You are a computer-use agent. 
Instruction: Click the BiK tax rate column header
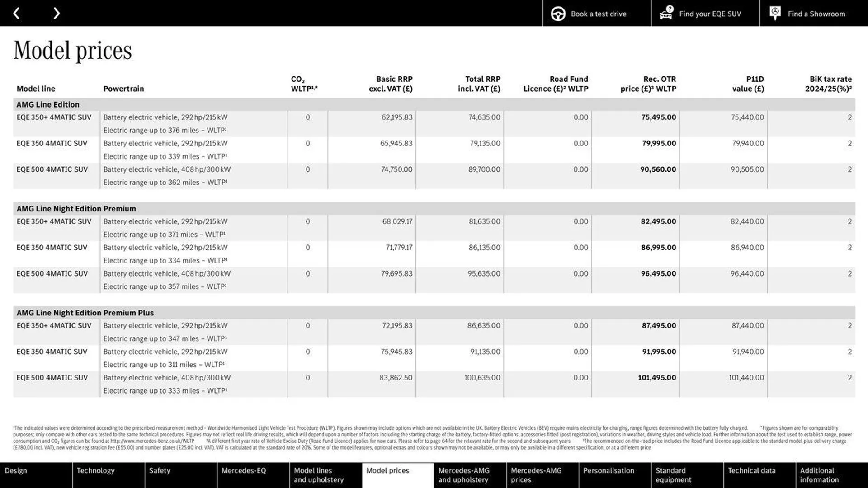(828, 84)
